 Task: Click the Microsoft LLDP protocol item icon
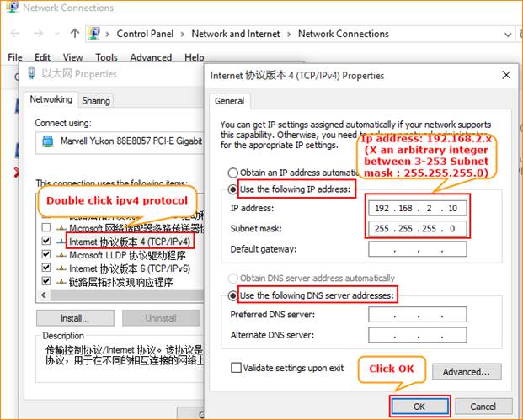61,255
